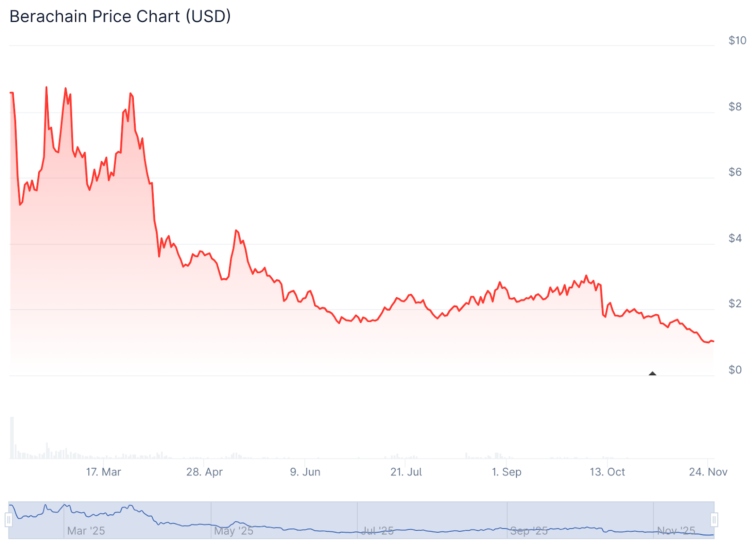Click the black triangle marker on the chart
Viewport: 756px width, 552px height.
pos(653,373)
